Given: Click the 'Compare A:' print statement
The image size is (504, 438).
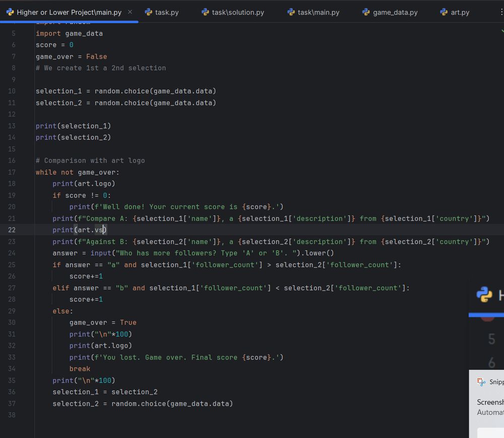Looking at the screenshot, I should (x=271, y=219).
